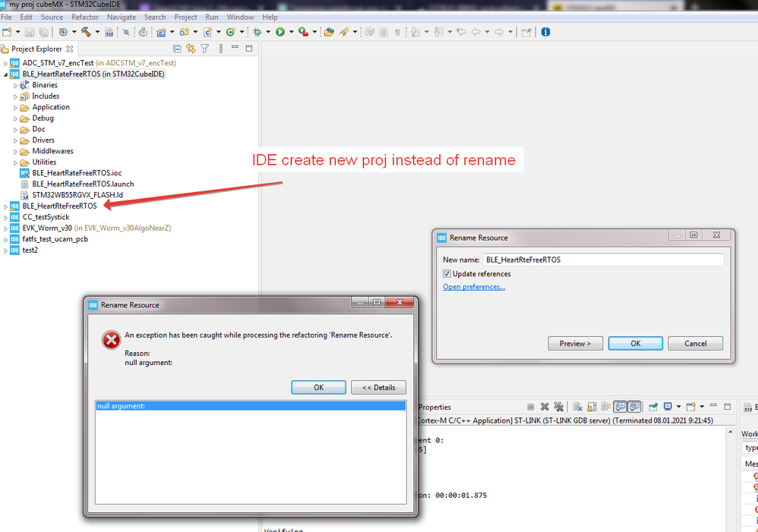Click the Build hammer icon
Image resolution: width=758 pixels, height=532 pixels.
(x=86, y=32)
